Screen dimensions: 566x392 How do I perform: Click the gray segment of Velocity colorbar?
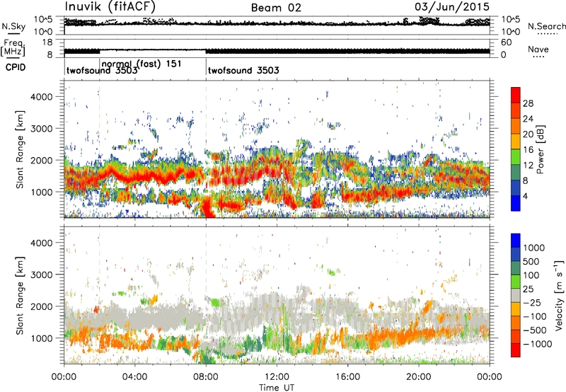pos(516,295)
